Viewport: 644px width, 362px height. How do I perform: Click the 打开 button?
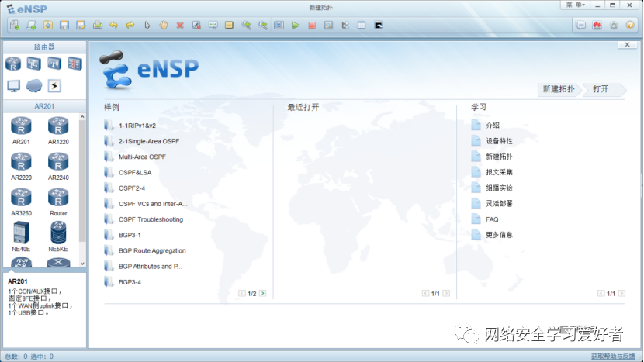[x=603, y=89]
